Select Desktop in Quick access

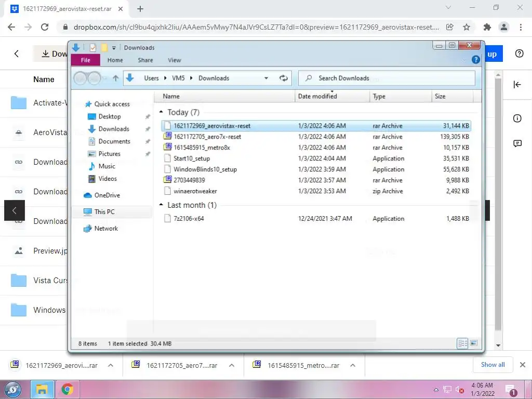109,116
